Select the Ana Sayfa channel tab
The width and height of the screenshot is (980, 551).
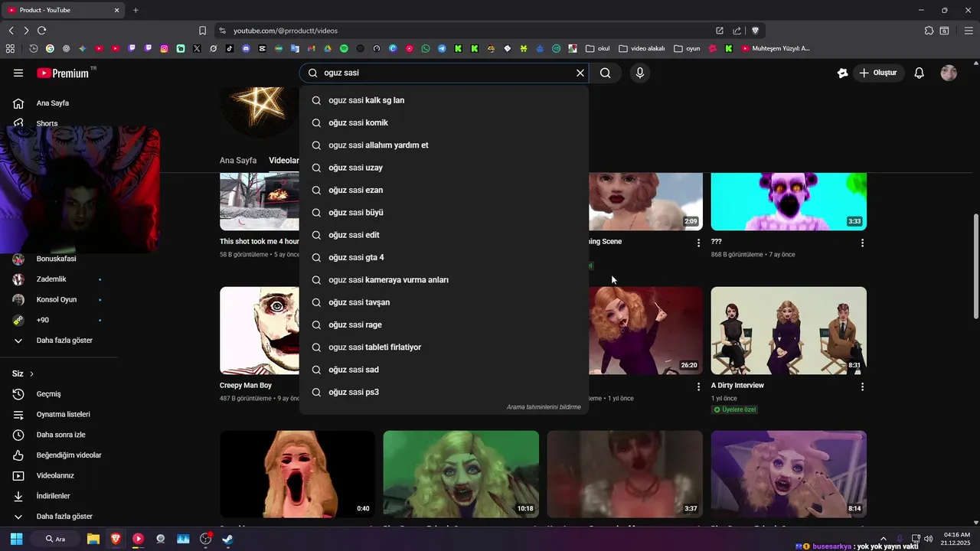click(x=238, y=161)
